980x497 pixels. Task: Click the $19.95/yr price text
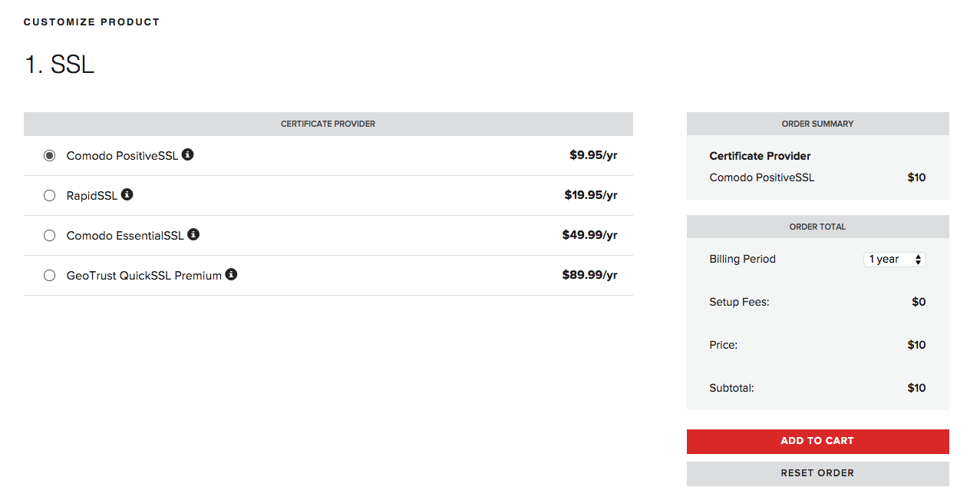(591, 195)
